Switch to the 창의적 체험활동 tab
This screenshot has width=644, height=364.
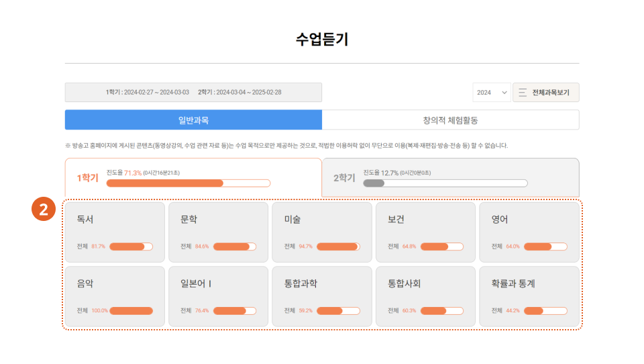451,120
